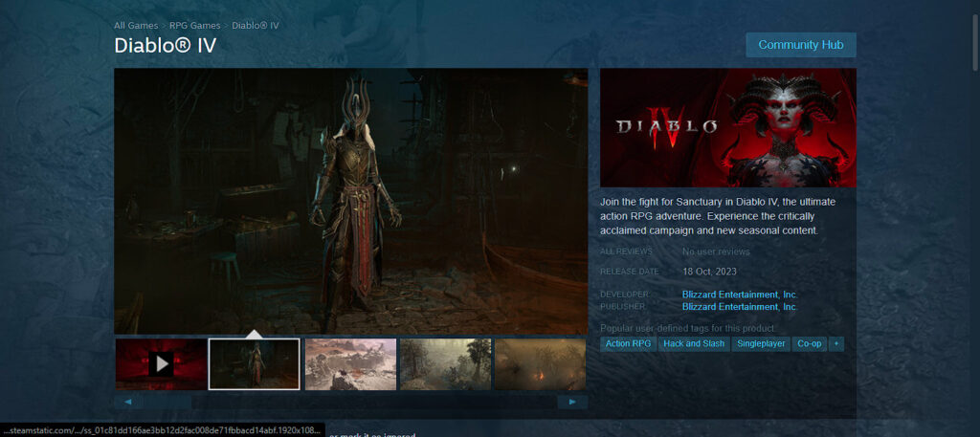Select the Hack and Slash tag
Image resolution: width=980 pixels, height=437 pixels.
[694, 344]
